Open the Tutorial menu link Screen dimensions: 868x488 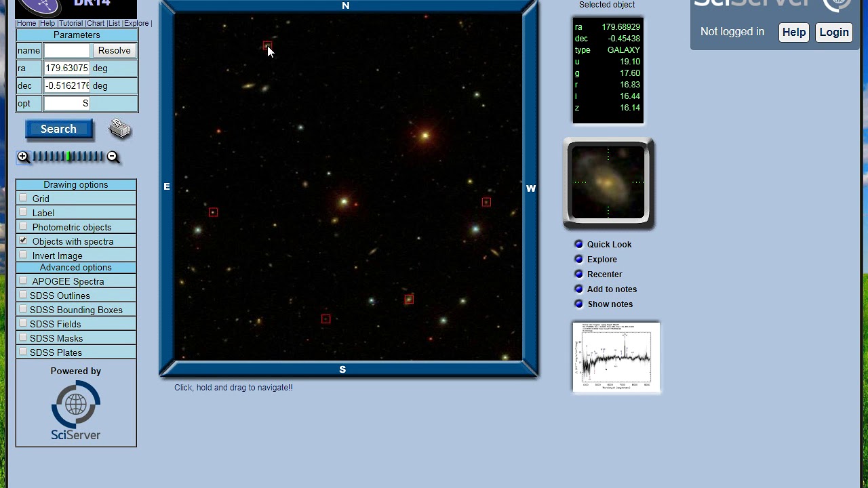[71, 23]
